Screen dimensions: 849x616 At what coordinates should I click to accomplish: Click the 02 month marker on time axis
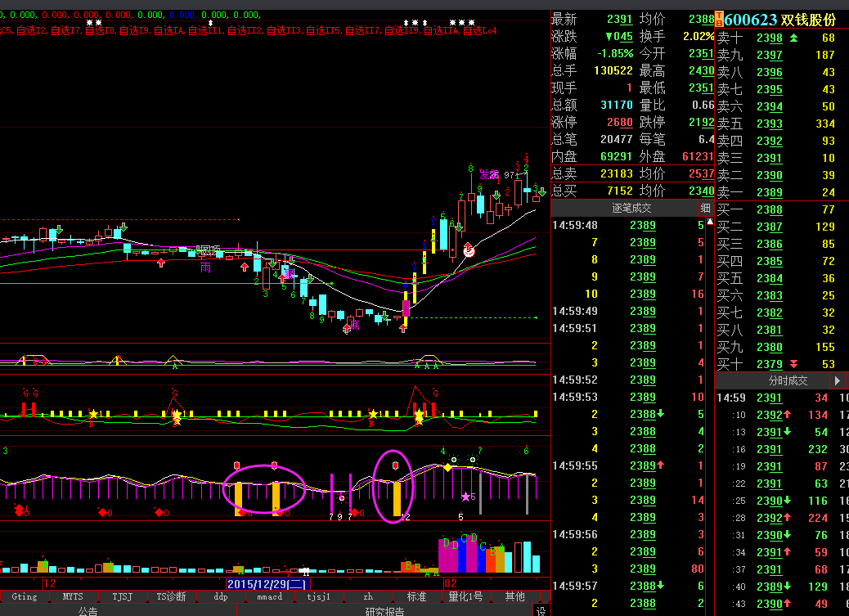[450, 583]
